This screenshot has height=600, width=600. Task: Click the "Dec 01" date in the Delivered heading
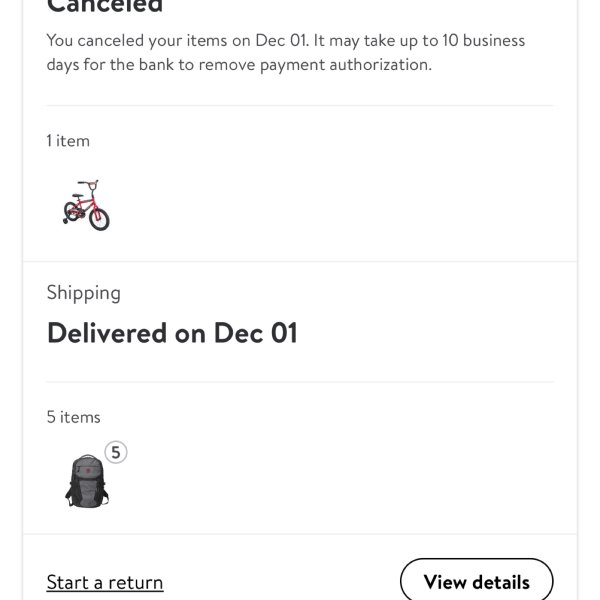254,333
